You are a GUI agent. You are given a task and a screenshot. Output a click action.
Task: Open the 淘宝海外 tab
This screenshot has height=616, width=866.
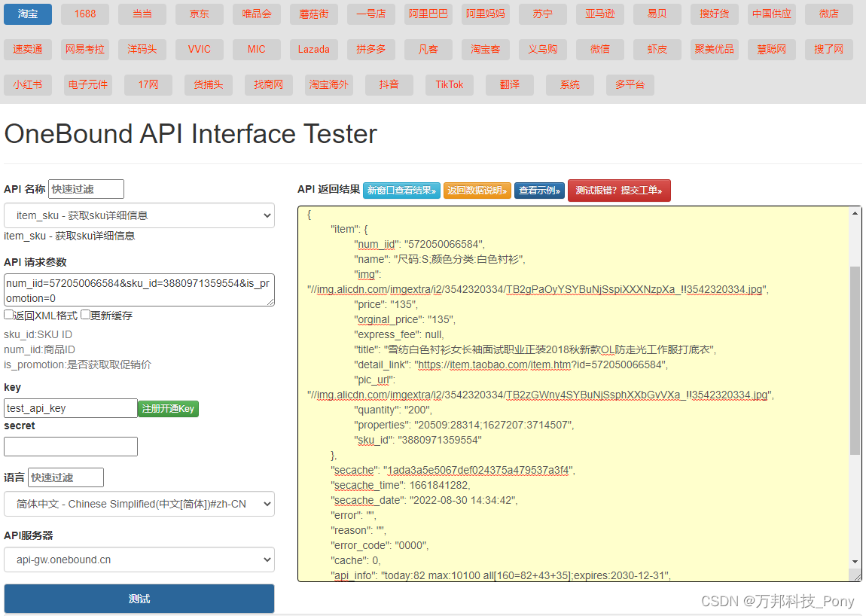(328, 84)
